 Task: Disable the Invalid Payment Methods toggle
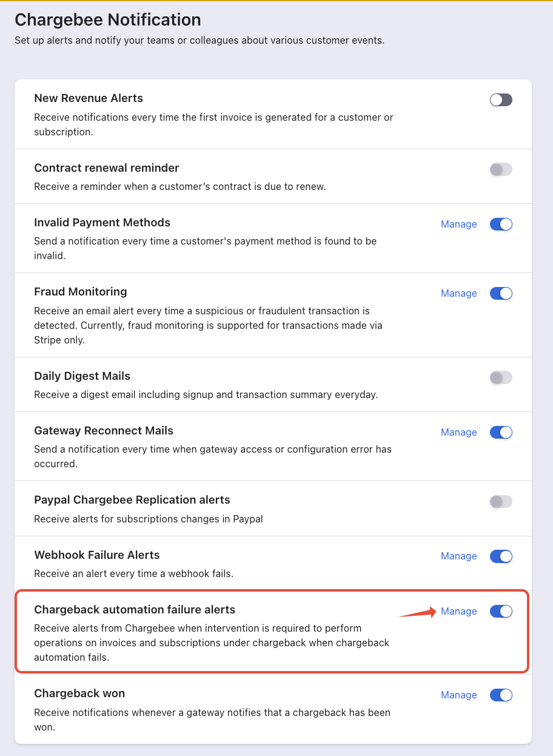tap(501, 224)
